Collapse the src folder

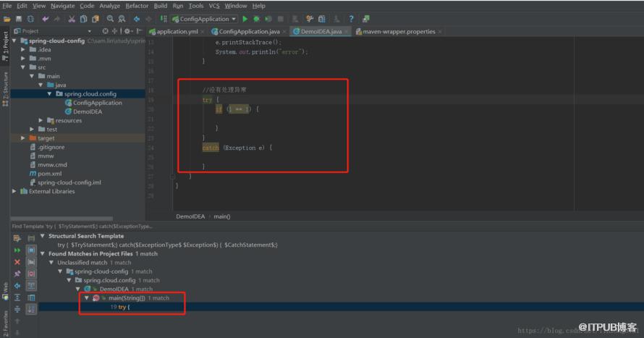coord(23,67)
